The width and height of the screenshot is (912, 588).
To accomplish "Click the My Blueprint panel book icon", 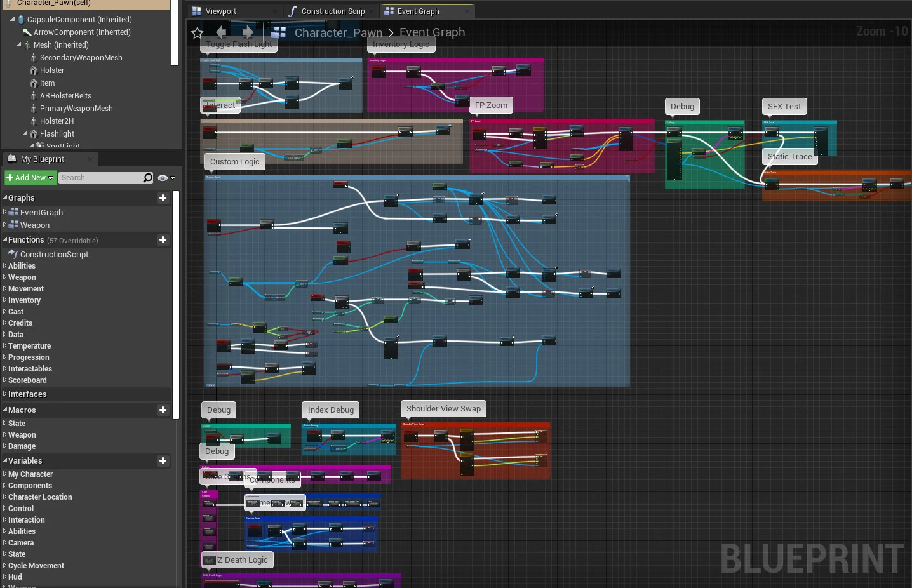I will click(x=11, y=159).
